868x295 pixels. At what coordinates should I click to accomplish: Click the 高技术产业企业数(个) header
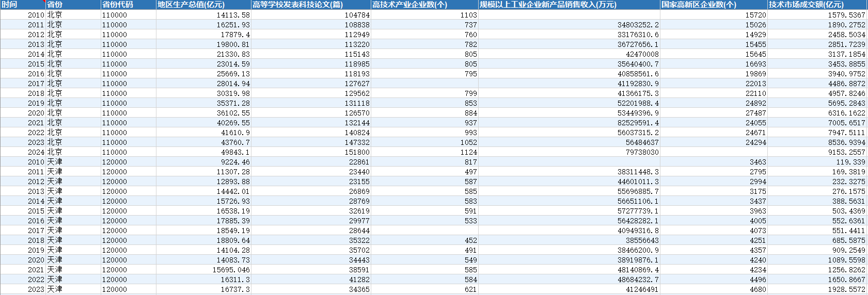[424, 5]
